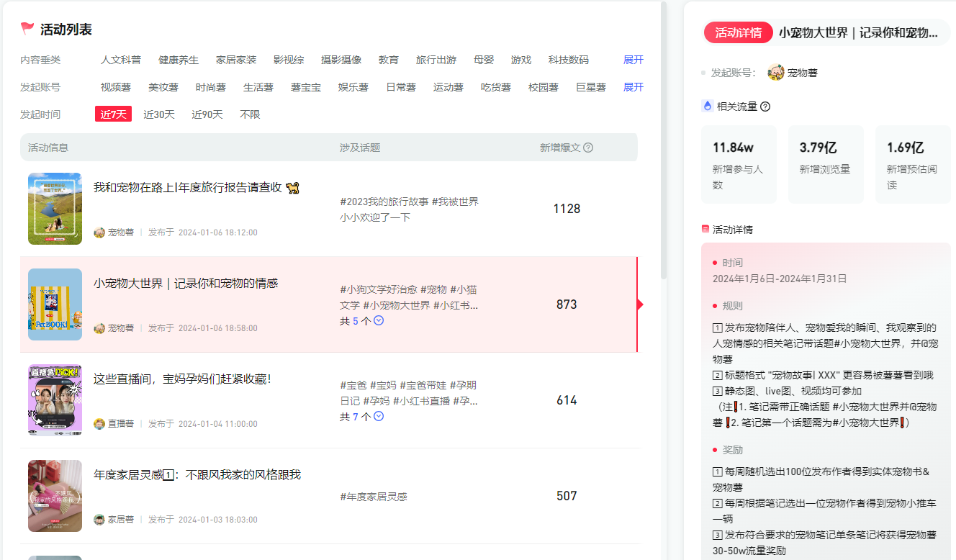Open the 我和宠物在路上 activity thumbnail
The width and height of the screenshot is (956, 560).
point(55,209)
